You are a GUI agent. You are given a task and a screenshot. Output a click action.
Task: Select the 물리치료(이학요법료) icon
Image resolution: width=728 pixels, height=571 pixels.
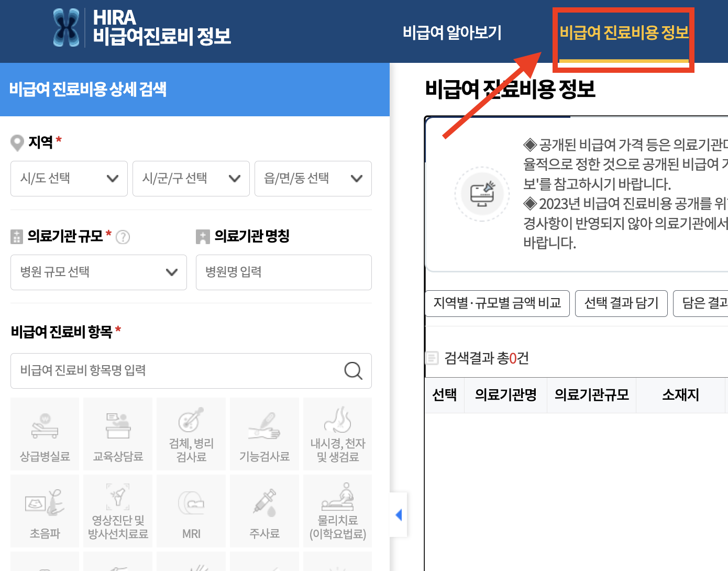pyautogui.click(x=337, y=510)
